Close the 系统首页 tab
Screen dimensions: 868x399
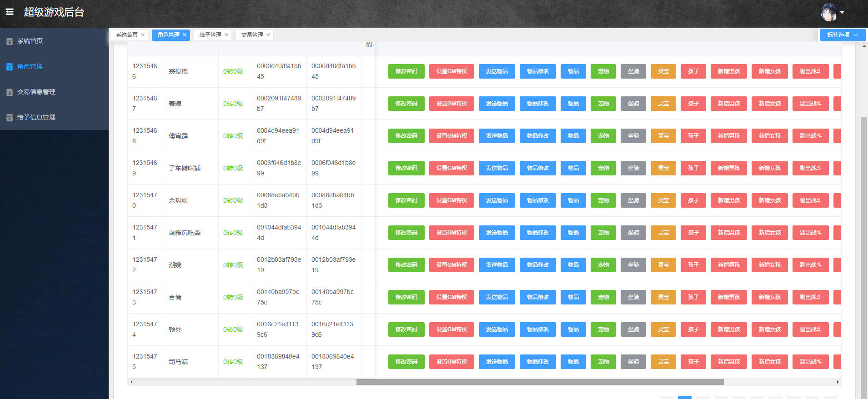(x=143, y=35)
